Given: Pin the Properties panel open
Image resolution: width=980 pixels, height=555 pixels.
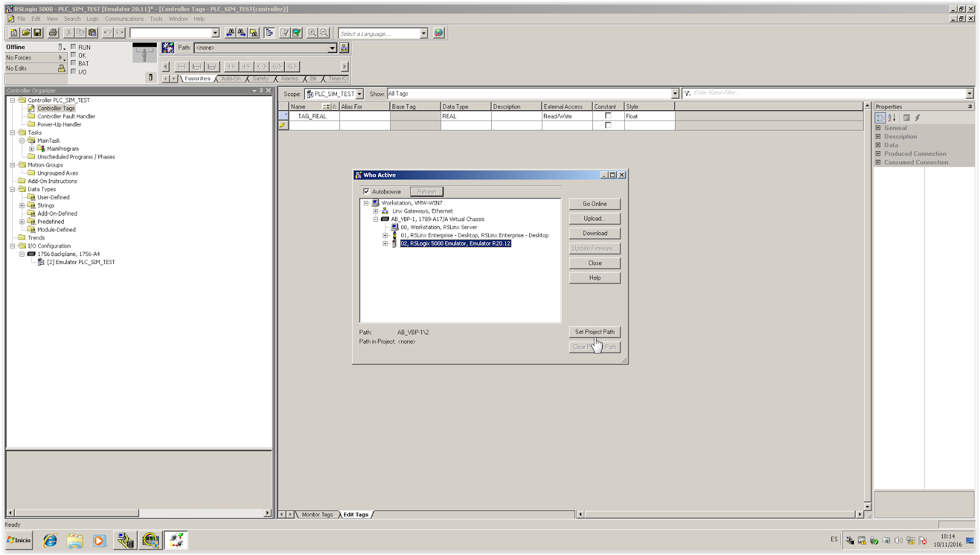Looking at the screenshot, I should click(x=970, y=107).
